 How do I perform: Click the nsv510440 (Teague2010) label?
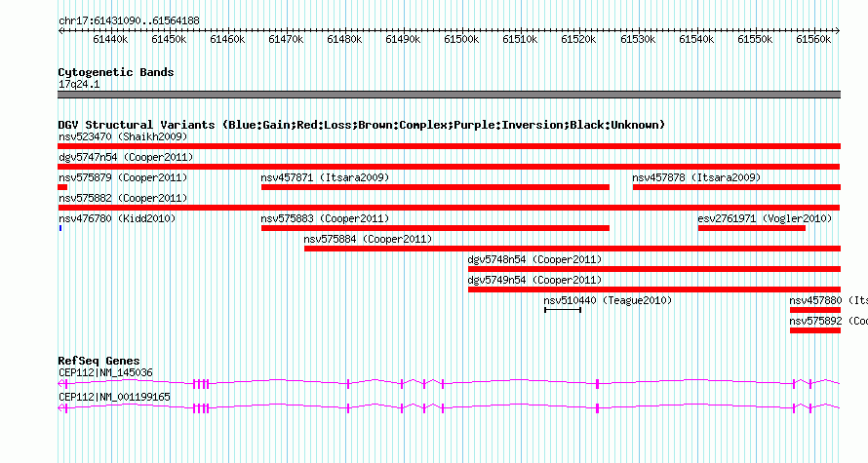pyautogui.click(x=608, y=300)
